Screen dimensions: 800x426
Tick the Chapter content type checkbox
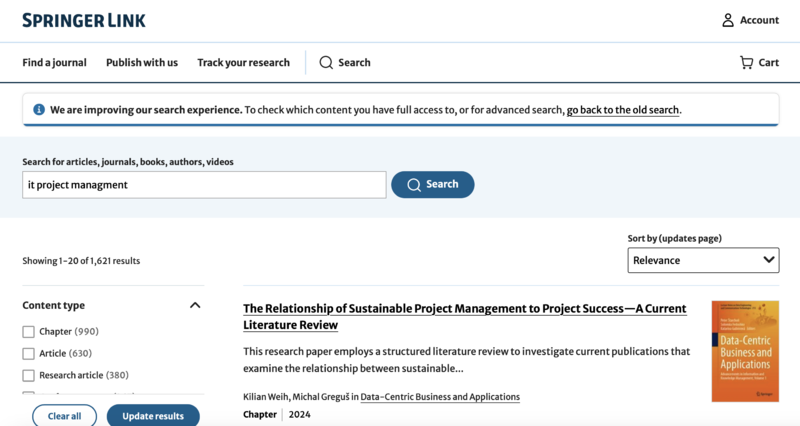29,332
